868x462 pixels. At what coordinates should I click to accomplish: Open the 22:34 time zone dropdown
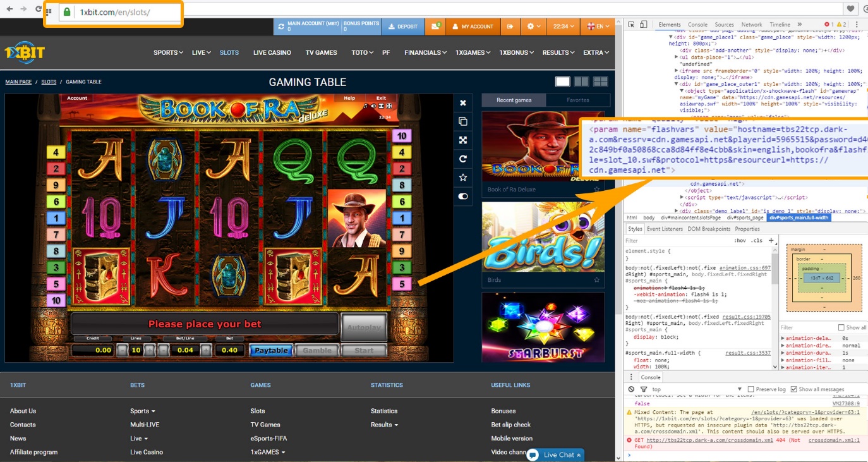coord(564,27)
